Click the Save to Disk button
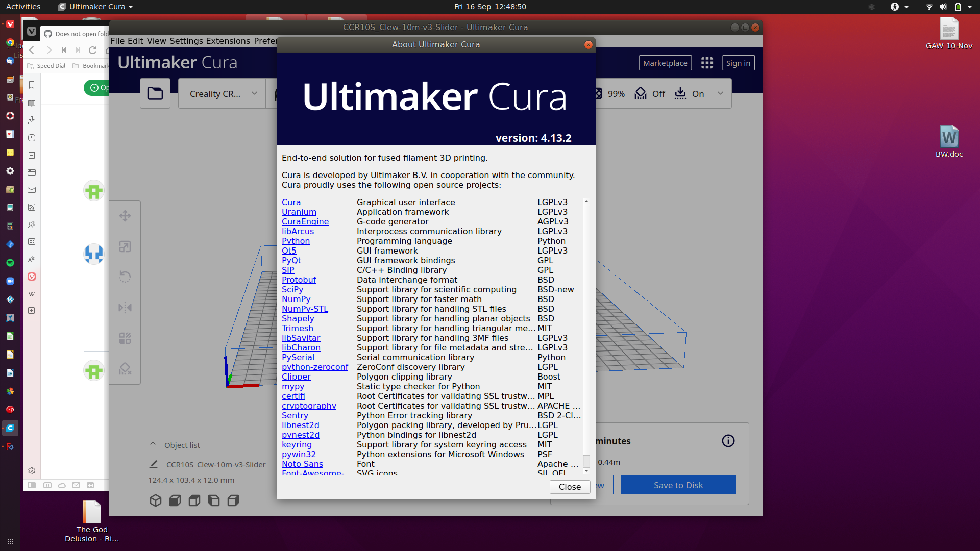 tap(678, 485)
